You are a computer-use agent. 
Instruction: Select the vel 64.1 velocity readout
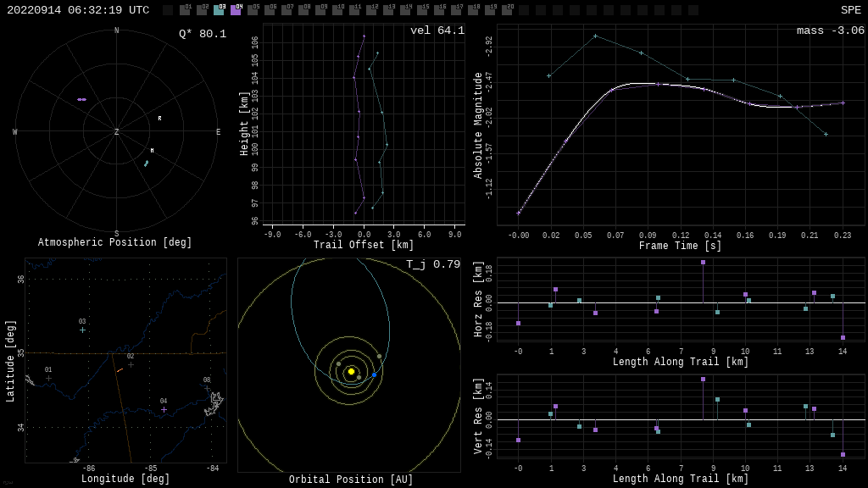tap(437, 30)
